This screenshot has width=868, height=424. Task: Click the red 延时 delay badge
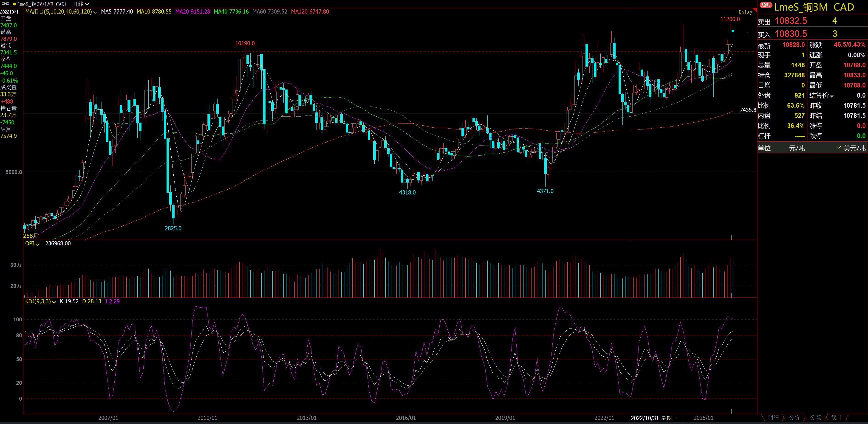[766, 5]
